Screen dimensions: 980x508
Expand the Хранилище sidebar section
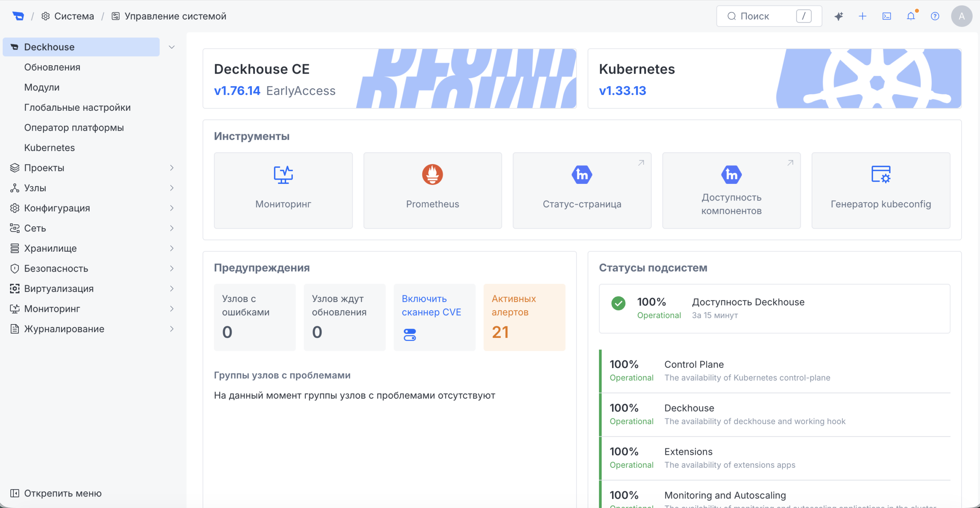pyautogui.click(x=172, y=248)
